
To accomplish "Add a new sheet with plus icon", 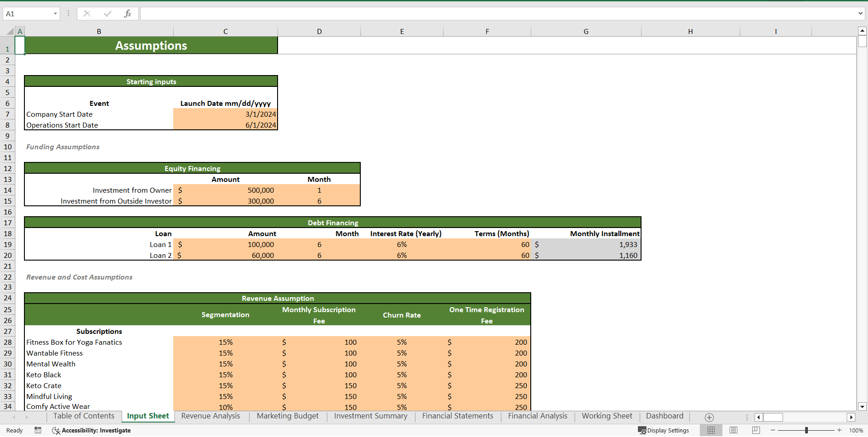I will (x=709, y=417).
